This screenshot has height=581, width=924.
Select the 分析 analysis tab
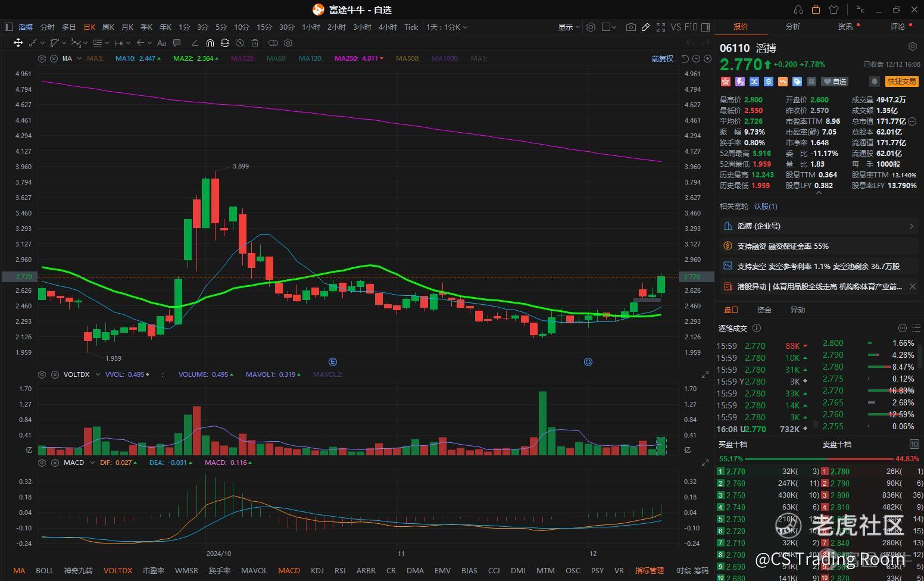coord(792,27)
